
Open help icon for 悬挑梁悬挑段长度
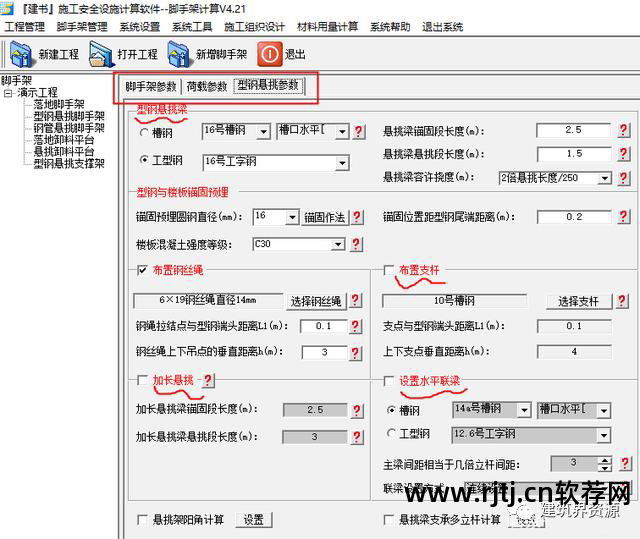coord(623,154)
